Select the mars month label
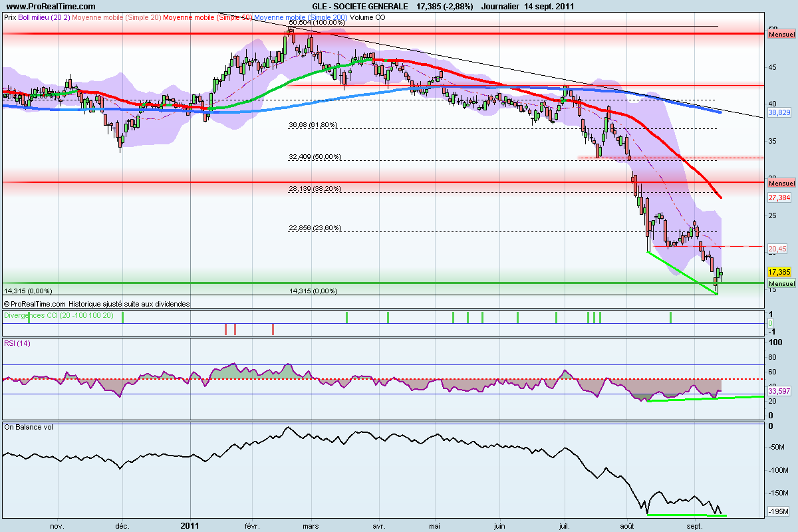The image size is (798, 532). [311, 525]
